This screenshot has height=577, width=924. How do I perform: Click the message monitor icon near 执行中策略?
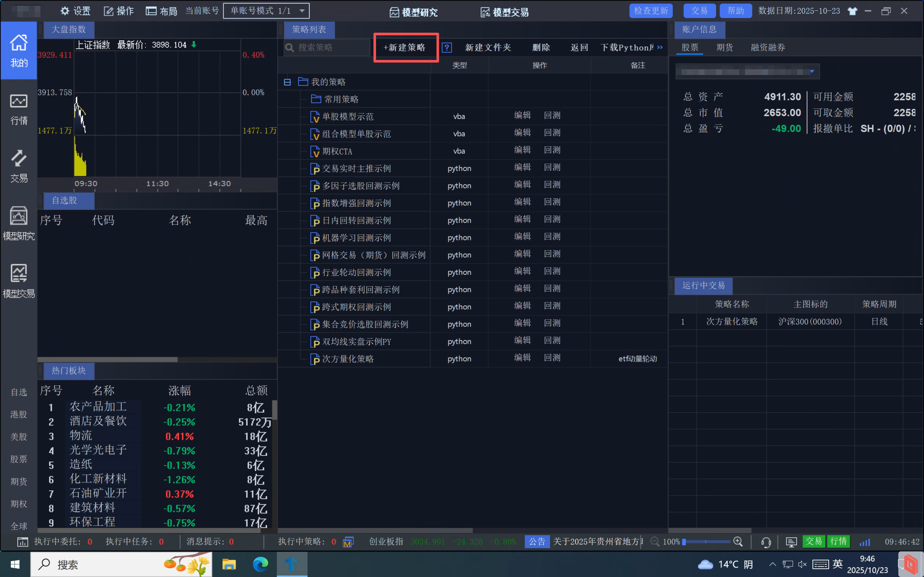point(347,541)
